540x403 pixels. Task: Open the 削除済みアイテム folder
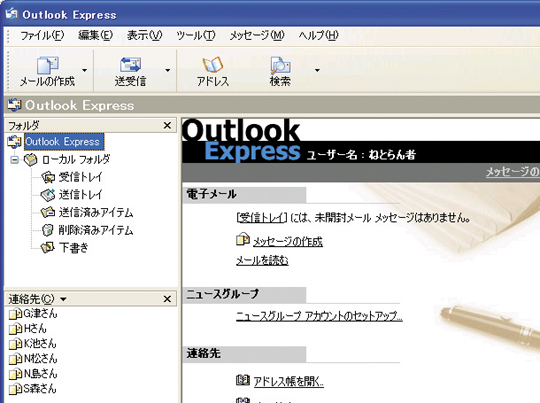pos(87,230)
